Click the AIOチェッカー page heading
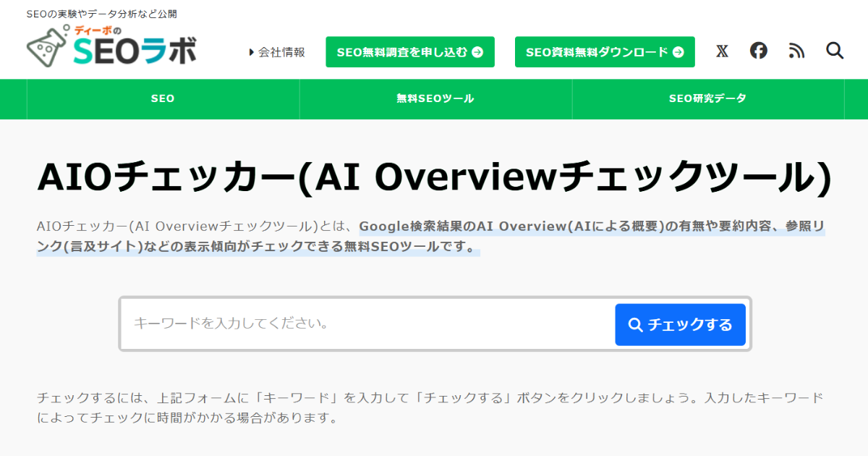The width and height of the screenshot is (868, 456). point(434,177)
